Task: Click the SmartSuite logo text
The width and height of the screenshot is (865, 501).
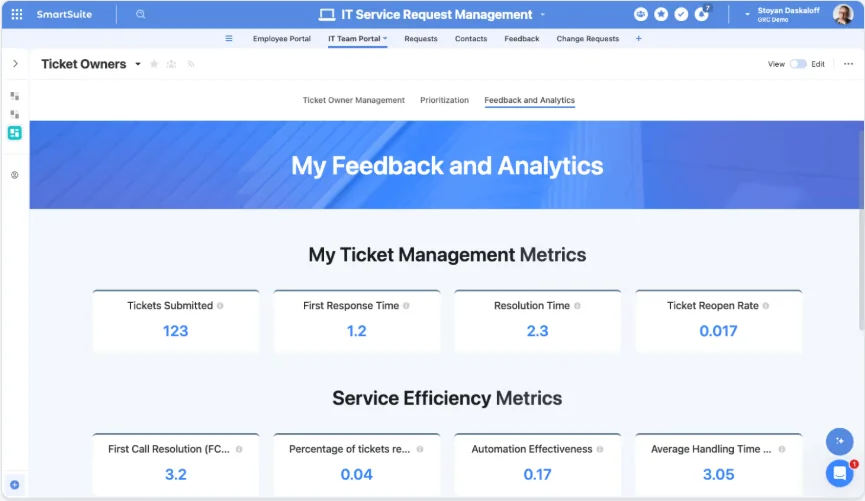Action: pos(64,14)
